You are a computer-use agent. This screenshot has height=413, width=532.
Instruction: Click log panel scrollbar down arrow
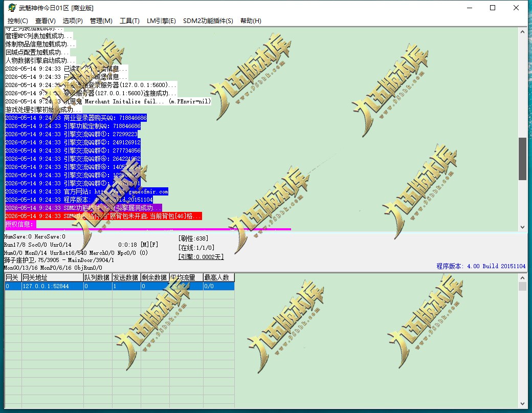522,227
